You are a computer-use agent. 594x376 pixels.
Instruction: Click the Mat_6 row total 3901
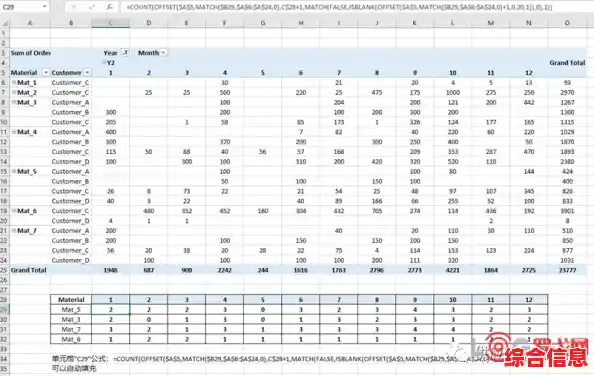(567, 211)
